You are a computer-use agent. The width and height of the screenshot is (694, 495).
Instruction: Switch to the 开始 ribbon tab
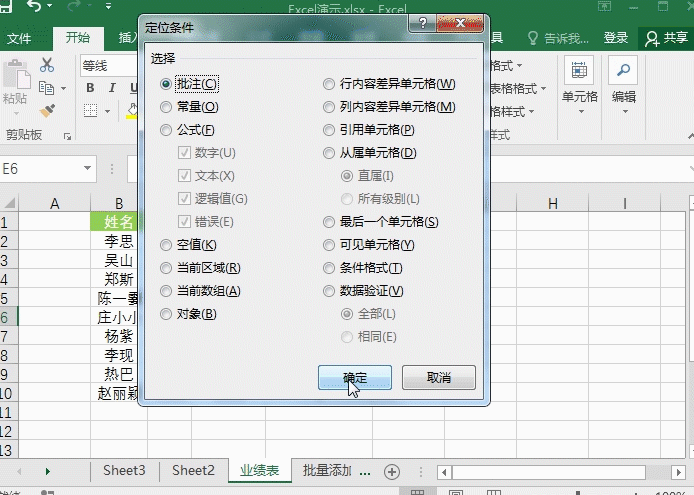(77, 38)
